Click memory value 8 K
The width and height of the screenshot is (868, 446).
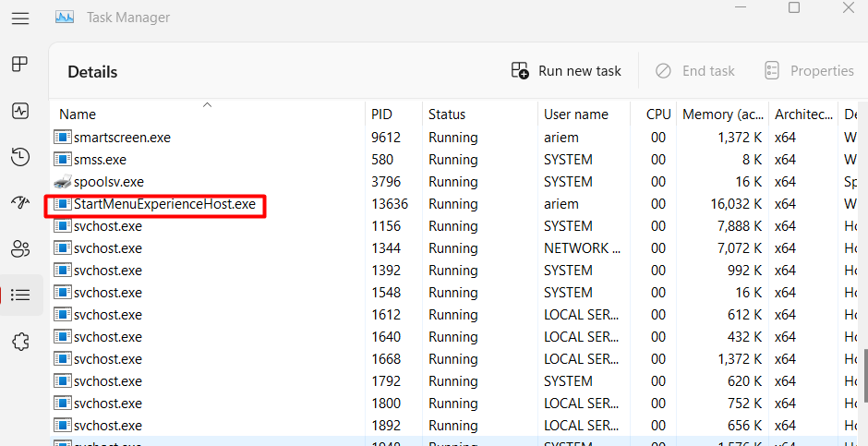tap(753, 160)
